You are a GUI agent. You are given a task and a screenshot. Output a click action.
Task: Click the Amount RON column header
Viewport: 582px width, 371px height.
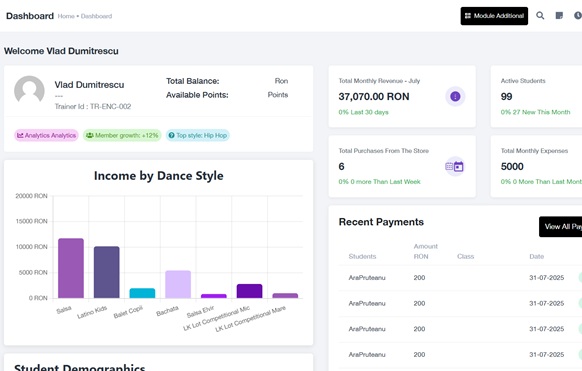pyautogui.click(x=426, y=251)
